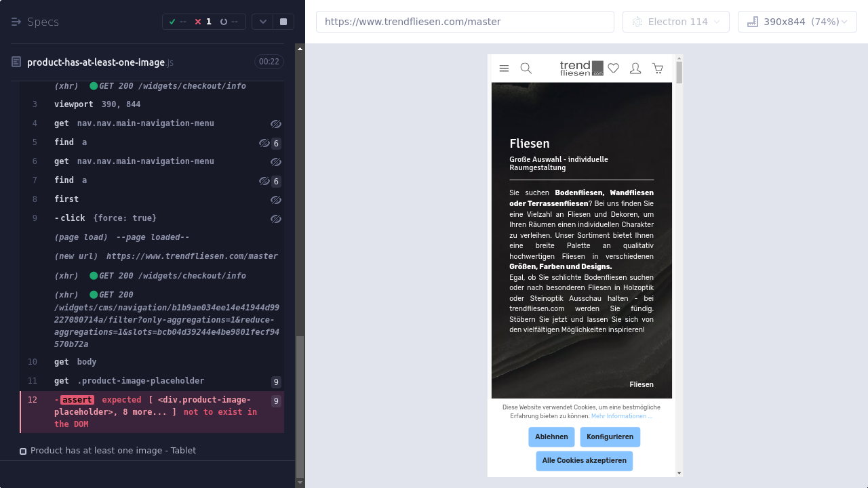Open the shopping cart icon
The image size is (868, 488).
tap(658, 68)
